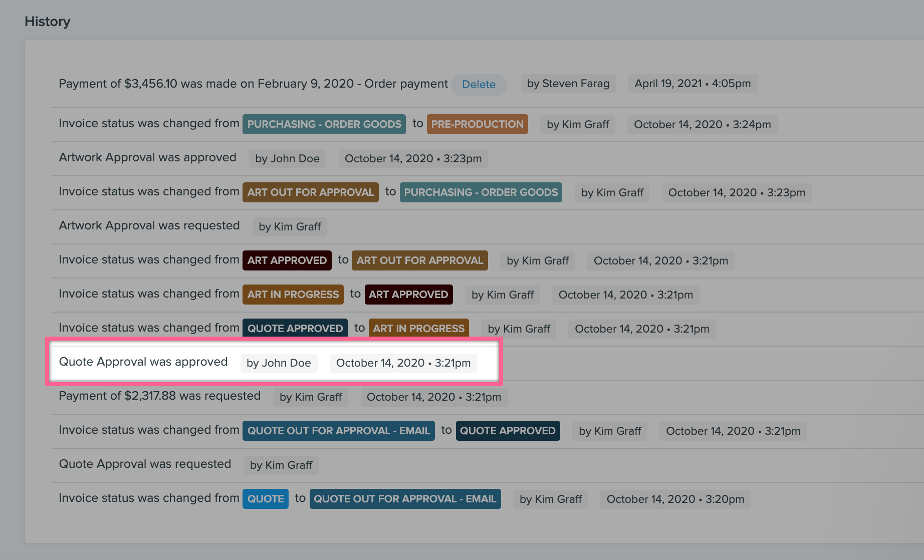This screenshot has height=560, width=924.
Task: Click 'Quote Approval was approved' text
Action: click(143, 362)
